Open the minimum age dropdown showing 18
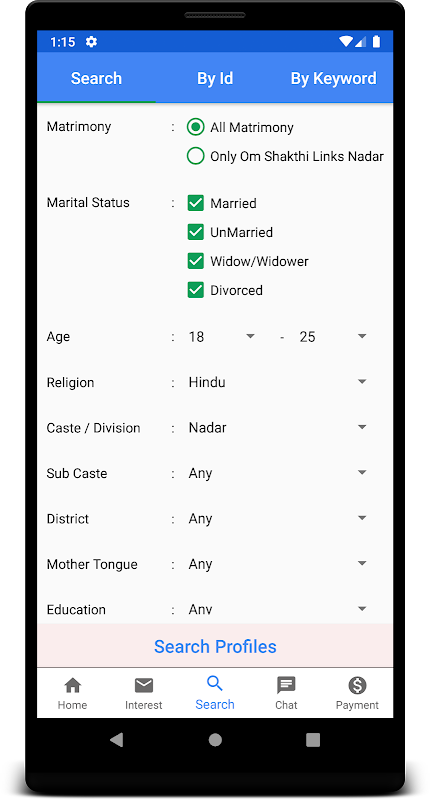 coord(222,337)
